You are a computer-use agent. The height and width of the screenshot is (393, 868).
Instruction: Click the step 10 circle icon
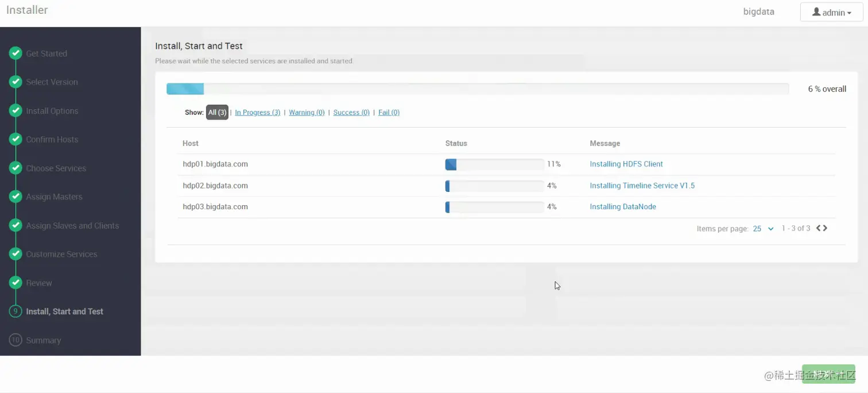tap(15, 340)
